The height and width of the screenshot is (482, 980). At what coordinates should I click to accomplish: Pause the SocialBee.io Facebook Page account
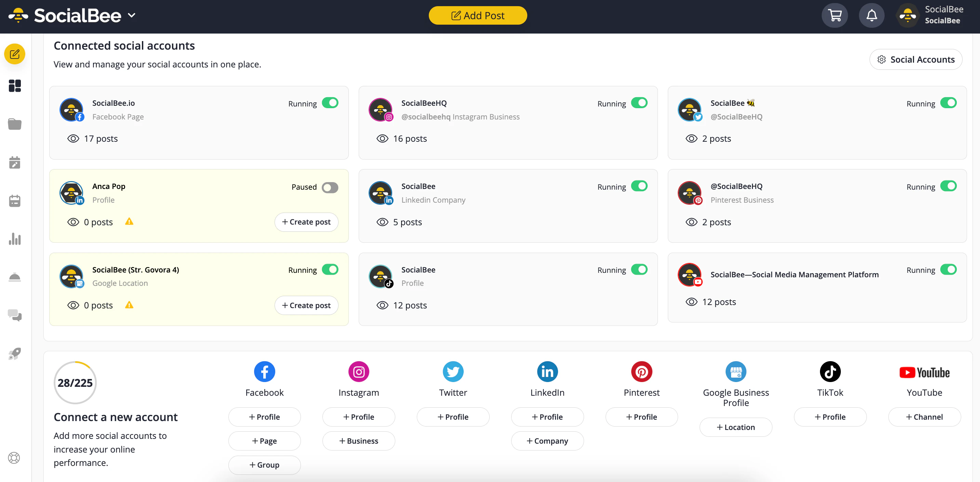330,103
